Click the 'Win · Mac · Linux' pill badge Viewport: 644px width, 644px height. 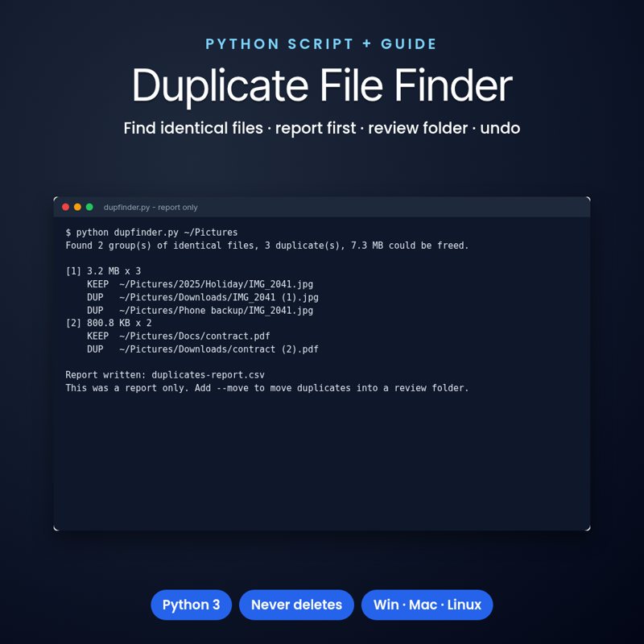[427, 605]
